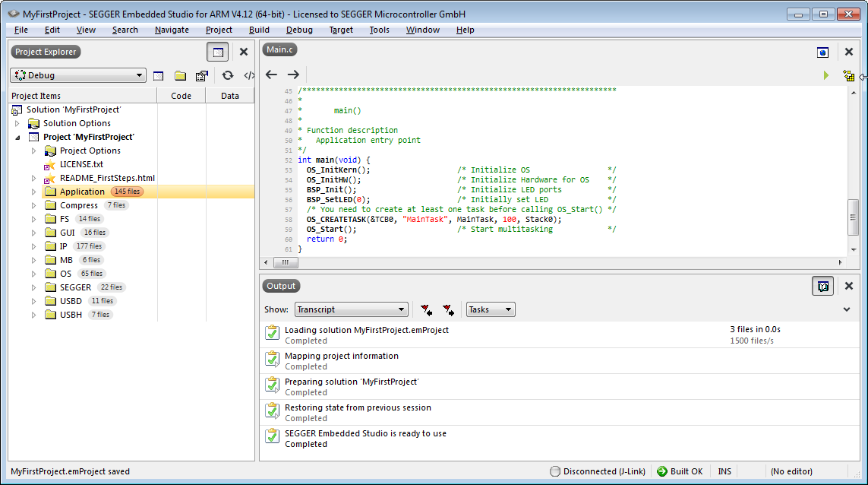Sort by the Data column header
The height and width of the screenshot is (485, 868).
[230, 96]
